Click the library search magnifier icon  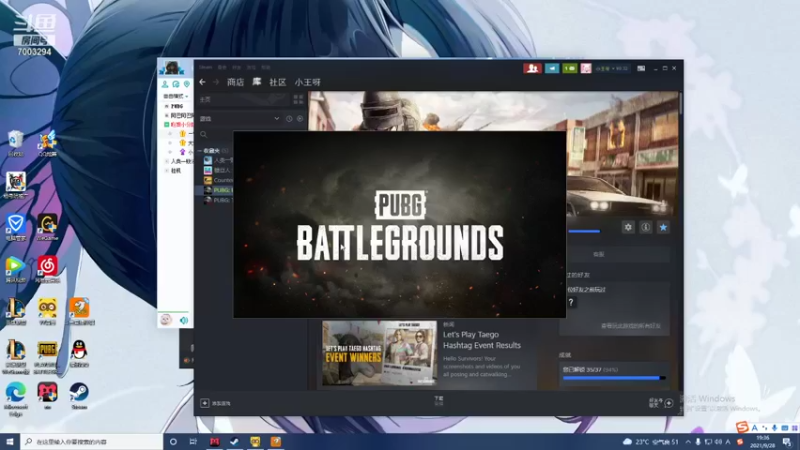204,134
